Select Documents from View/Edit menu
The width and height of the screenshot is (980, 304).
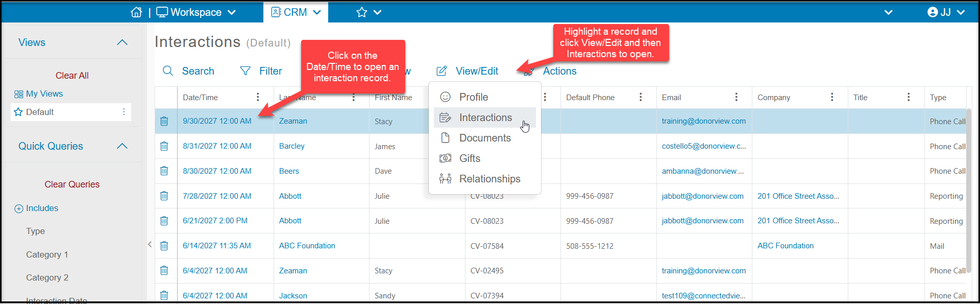[x=485, y=138]
